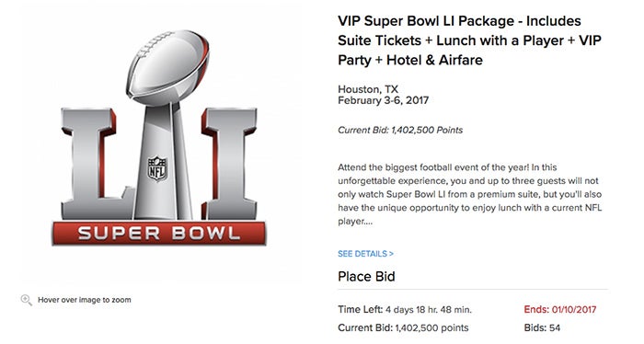
Task: Click the NFL shield on the trophy
Action: [157, 168]
